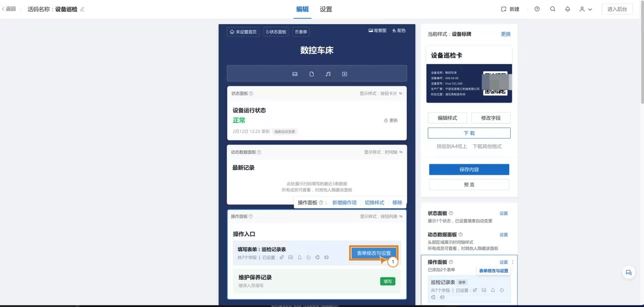Click the 填表自动变更 tag
644x307 pixels.
coord(285,132)
